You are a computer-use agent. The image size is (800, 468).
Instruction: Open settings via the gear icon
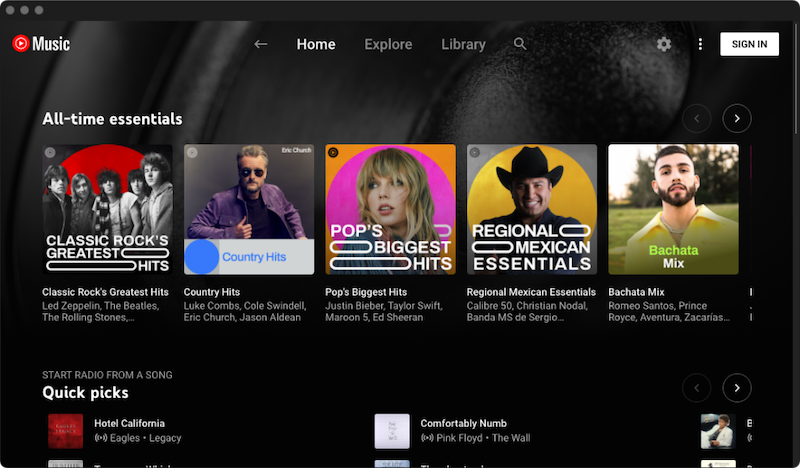664,44
